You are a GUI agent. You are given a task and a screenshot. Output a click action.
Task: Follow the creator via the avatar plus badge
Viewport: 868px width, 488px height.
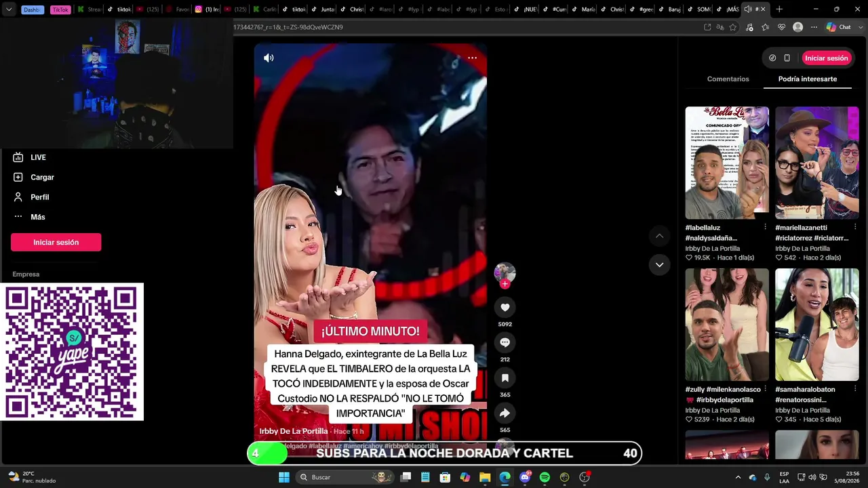(505, 285)
